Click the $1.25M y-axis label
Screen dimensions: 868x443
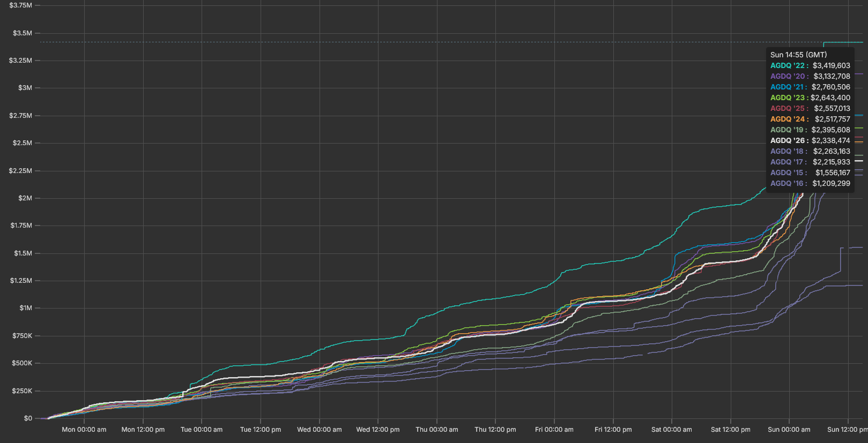point(21,281)
